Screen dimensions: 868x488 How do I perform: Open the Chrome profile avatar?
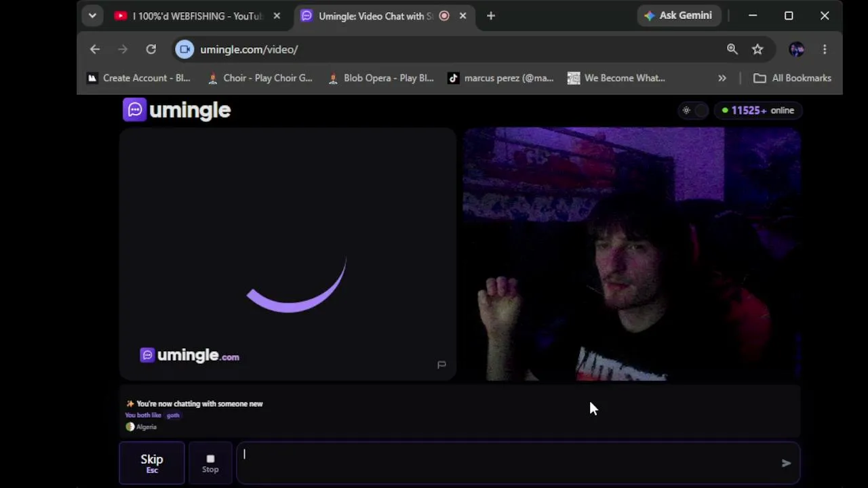coord(797,49)
